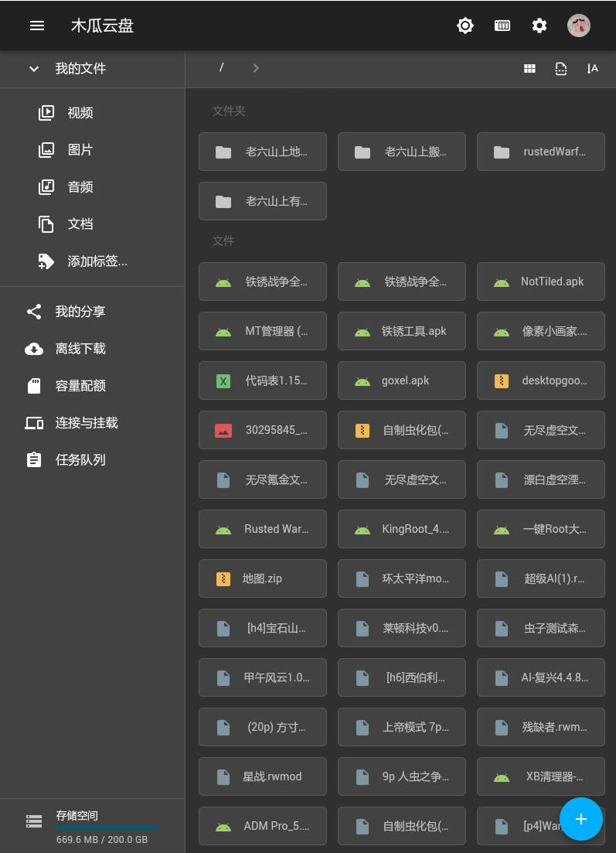Viewport: 616px width, 853px height.
Task: Toggle grid/list view layout icon
Action: coord(529,69)
